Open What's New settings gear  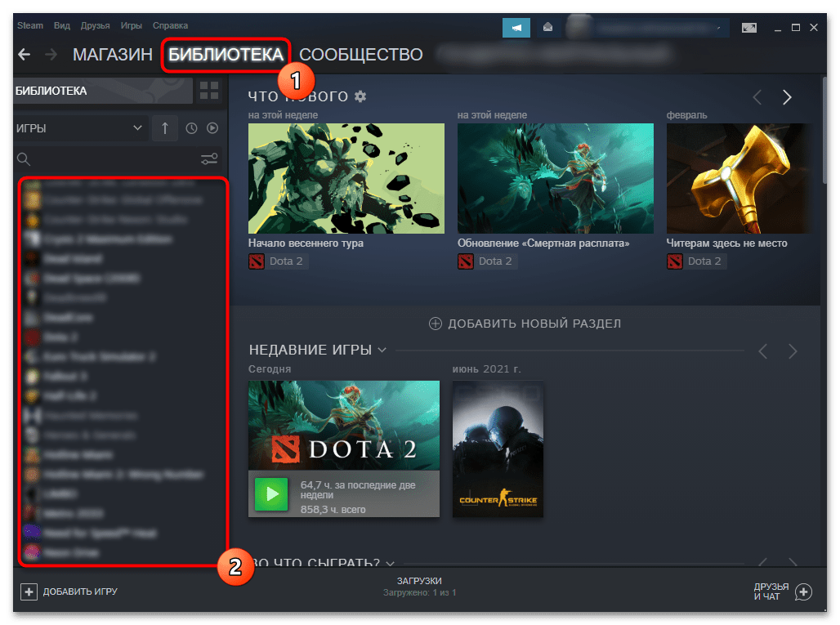coord(360,96)
